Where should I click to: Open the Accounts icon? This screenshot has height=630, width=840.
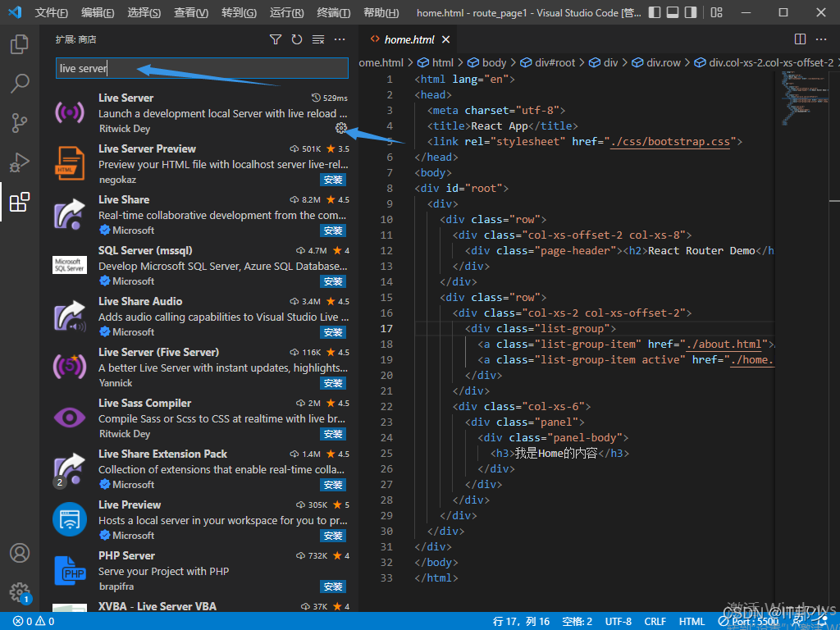(20, 553)
